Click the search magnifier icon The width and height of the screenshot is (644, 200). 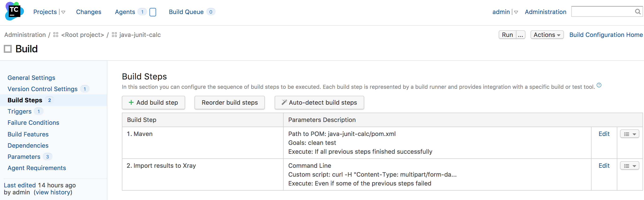pyautogui.click(x=638, y=12)
